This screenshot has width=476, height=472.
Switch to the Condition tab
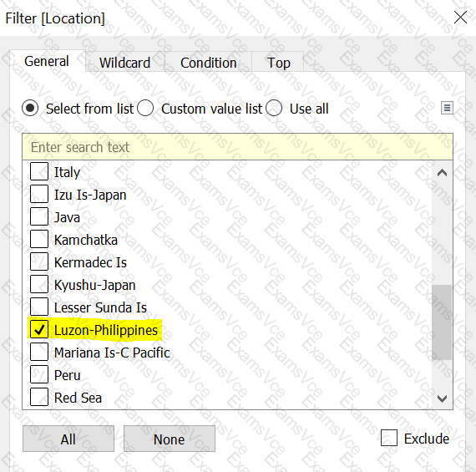208,63
